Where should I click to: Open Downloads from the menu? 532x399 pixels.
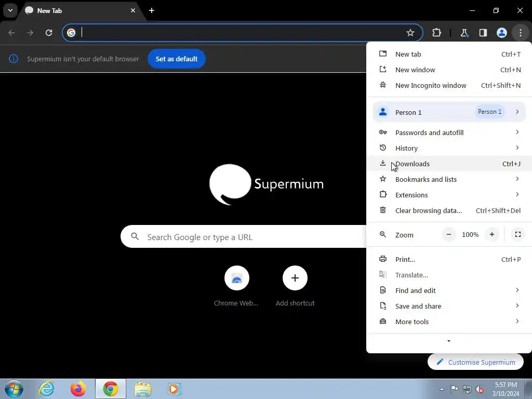pos(449,164)
